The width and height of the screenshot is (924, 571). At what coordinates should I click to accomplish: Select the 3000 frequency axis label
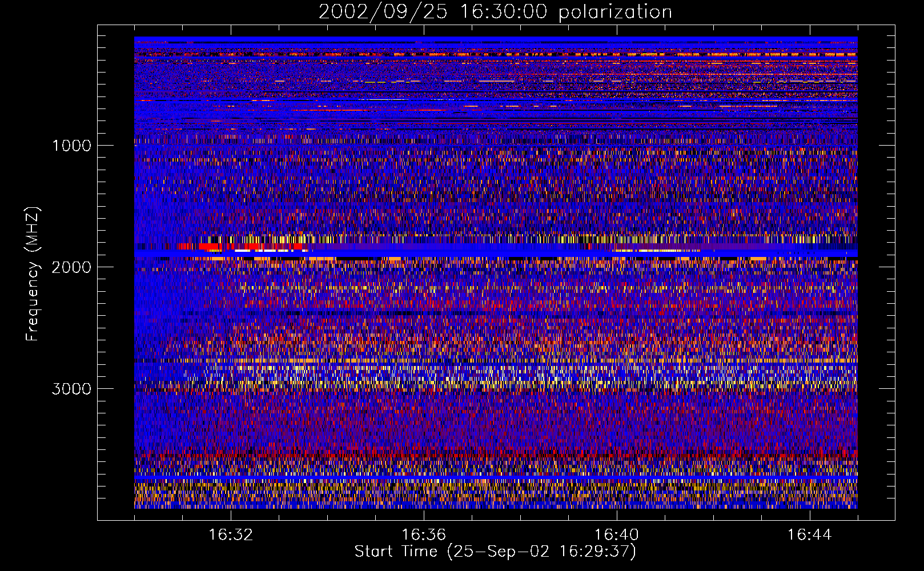tap(71, 389)
